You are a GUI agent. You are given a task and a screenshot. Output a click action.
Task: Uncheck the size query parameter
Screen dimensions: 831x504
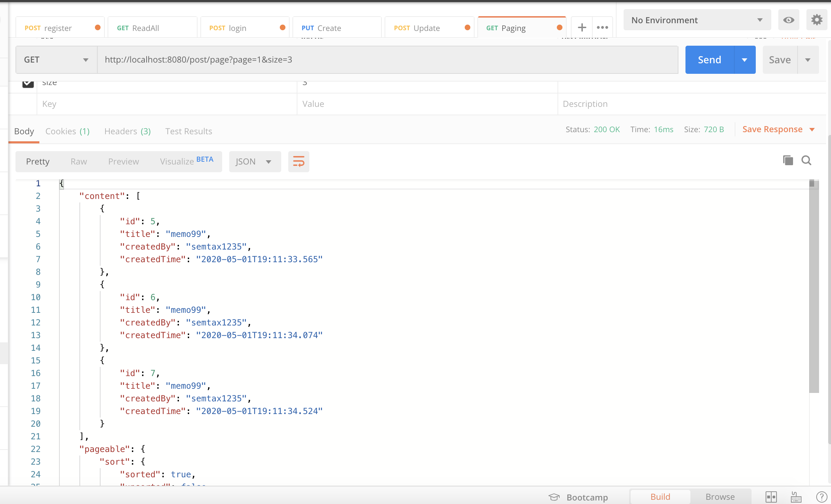click(28, 84)
